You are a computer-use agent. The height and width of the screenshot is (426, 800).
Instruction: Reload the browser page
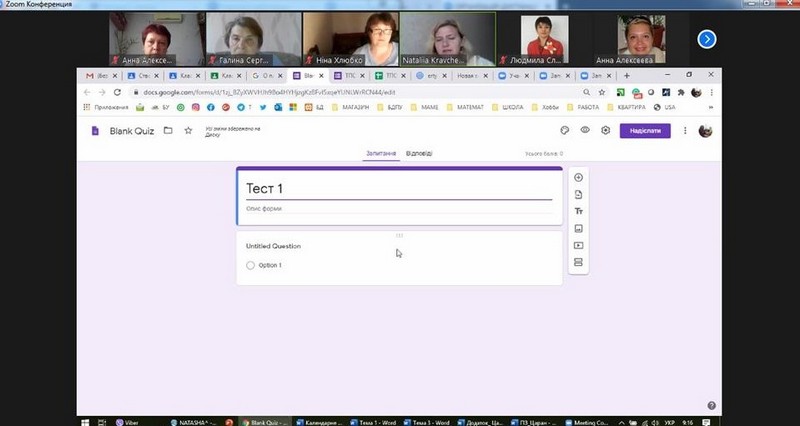(x=117, y=92)
